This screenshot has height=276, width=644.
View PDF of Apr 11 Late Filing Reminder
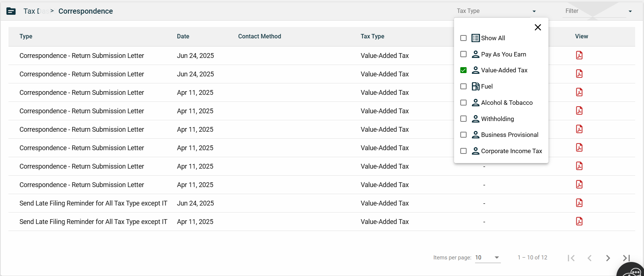point(579,221)
